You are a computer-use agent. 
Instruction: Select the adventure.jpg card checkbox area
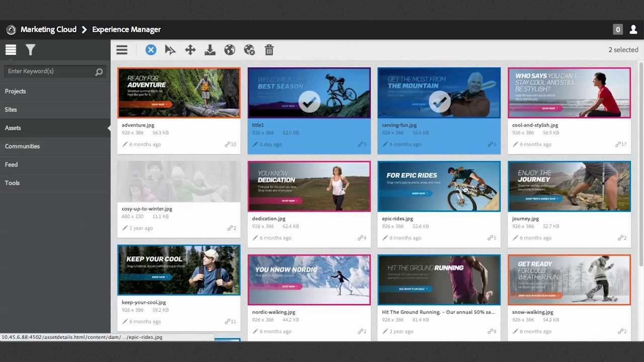[x=179, y=93]
